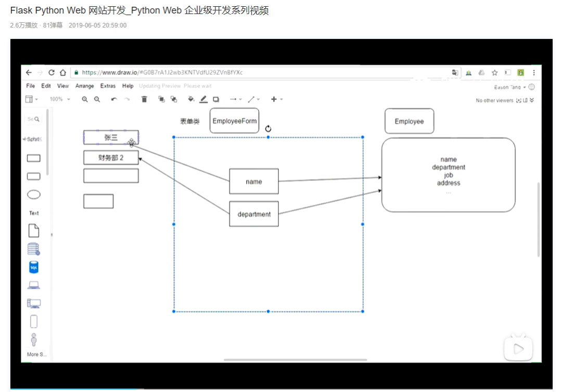
Task: Click the Zoom In magnifier icon
Action: click(x=85, y=99)
